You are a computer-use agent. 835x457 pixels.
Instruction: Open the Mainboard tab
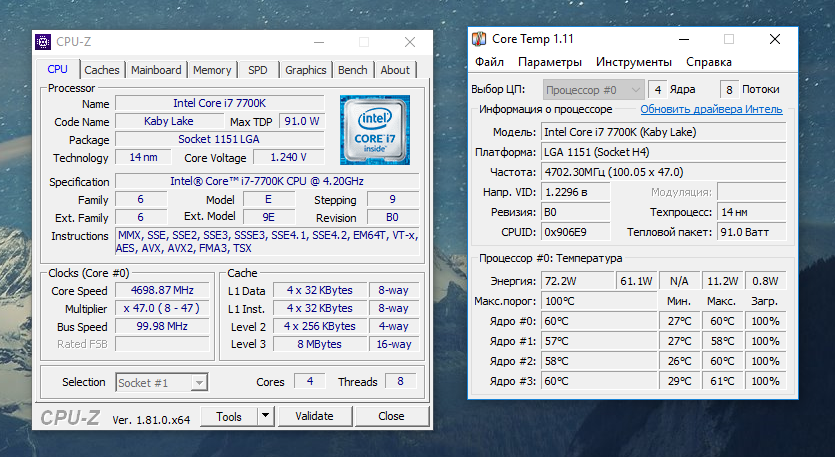pos(156,70)
